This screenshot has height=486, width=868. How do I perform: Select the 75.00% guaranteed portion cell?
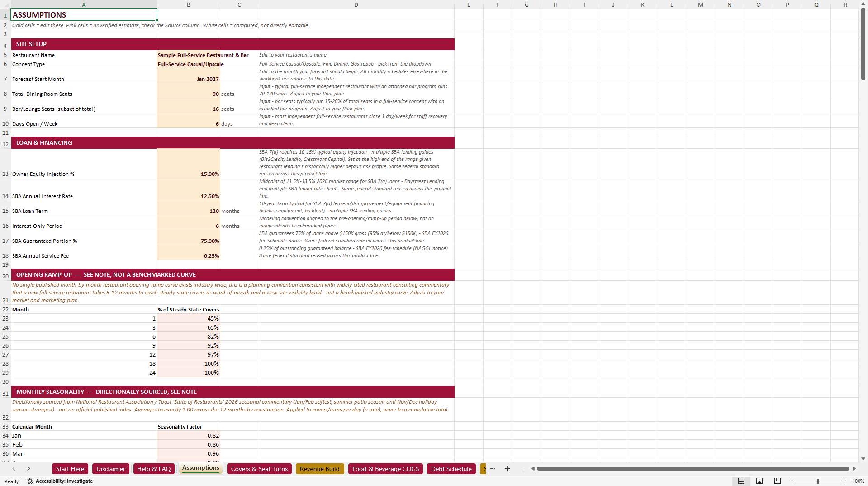click(189, 237)
